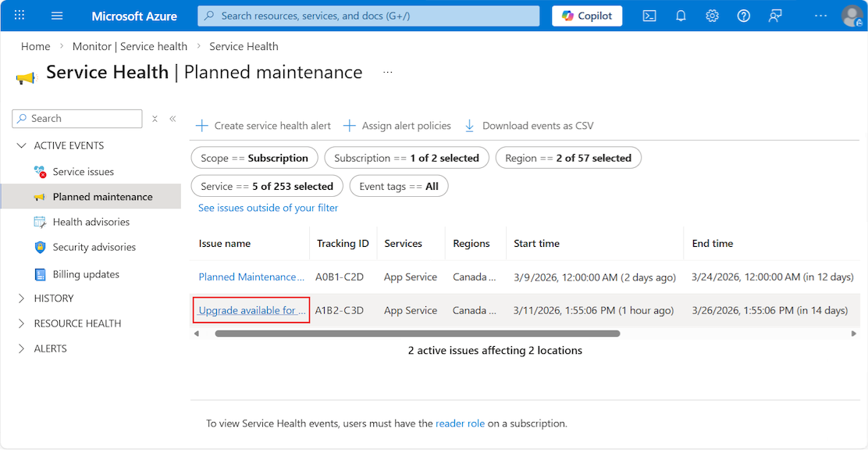
Task: Open Azure notifications bell
Action: point(681,16)
